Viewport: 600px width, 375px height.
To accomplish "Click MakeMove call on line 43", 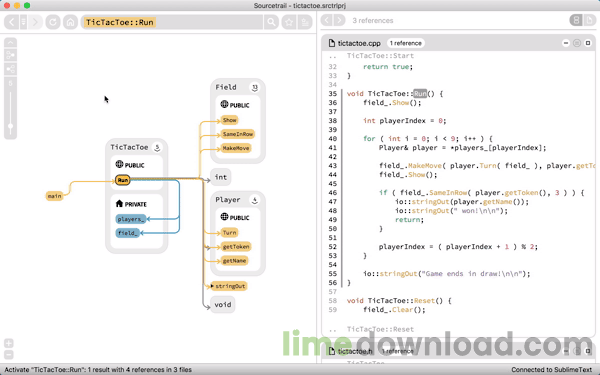I will [425, 166].
